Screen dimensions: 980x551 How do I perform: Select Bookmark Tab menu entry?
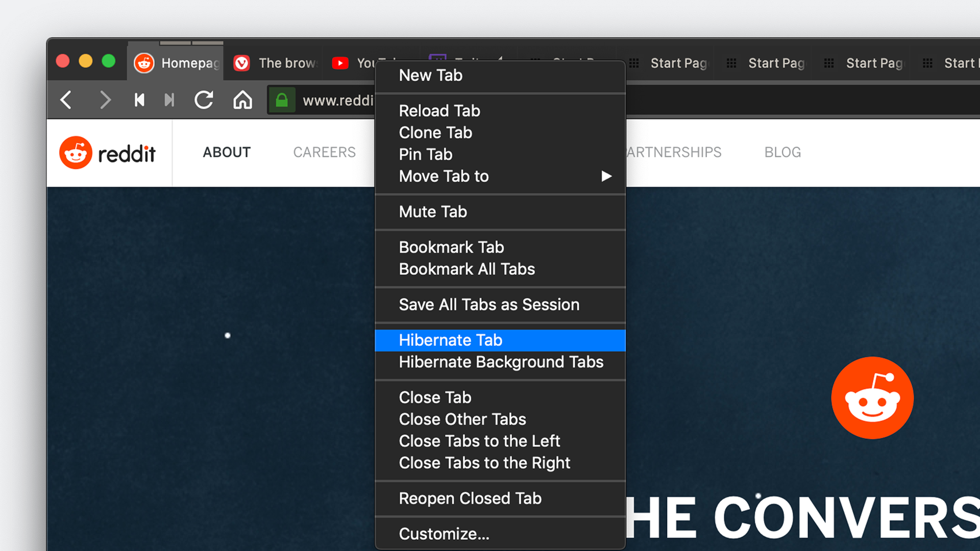point(500,247)
